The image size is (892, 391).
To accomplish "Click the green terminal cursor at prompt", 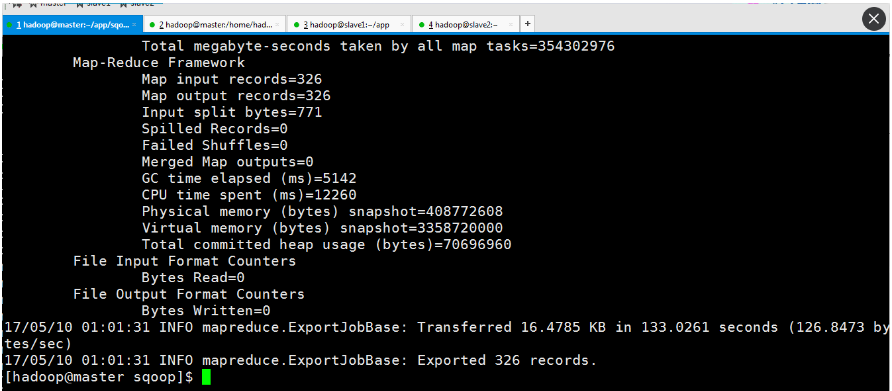I will [x=206, y=377].
